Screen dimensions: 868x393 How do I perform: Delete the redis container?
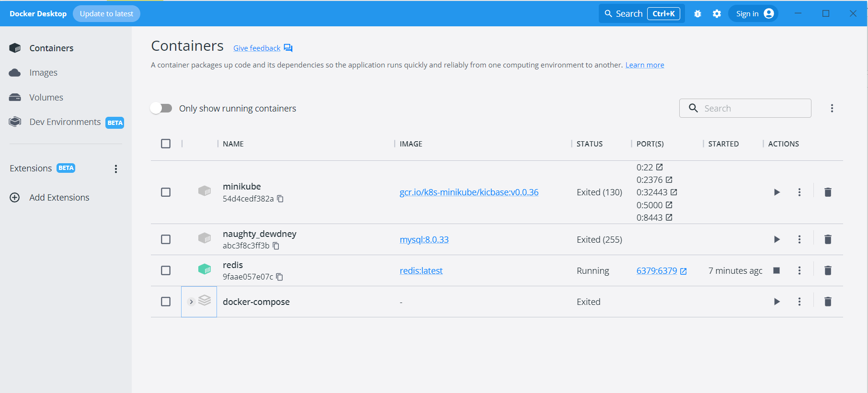[x=828, y=270]
